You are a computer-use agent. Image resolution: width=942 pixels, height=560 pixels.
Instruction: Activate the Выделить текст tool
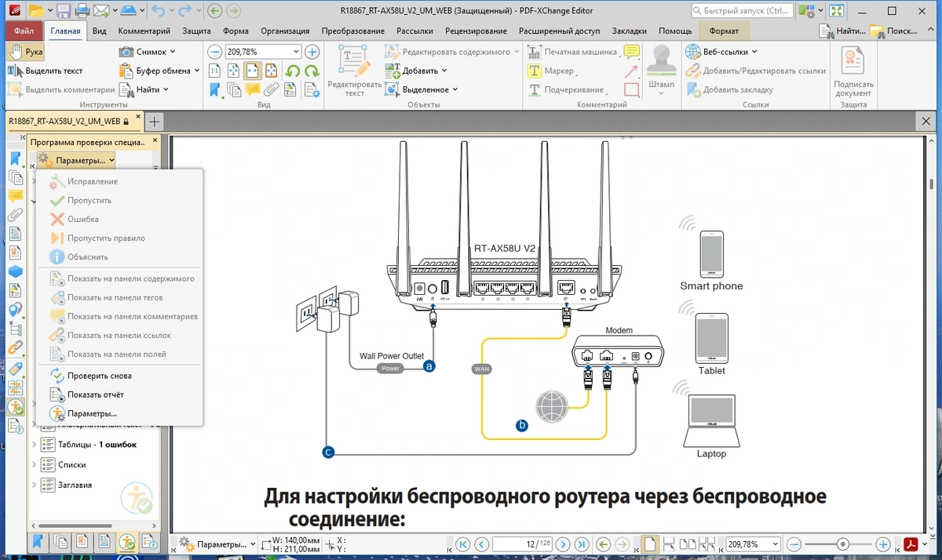46,71
